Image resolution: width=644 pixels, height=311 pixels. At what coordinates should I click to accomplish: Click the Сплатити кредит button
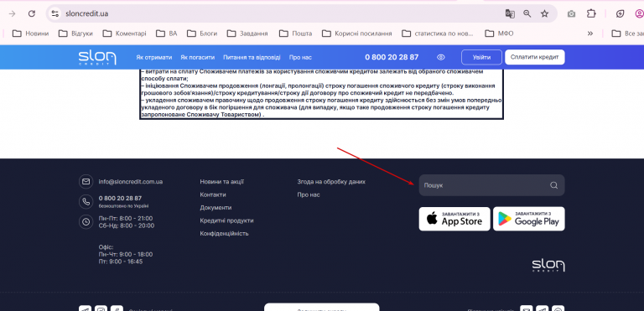pos(535,57)
